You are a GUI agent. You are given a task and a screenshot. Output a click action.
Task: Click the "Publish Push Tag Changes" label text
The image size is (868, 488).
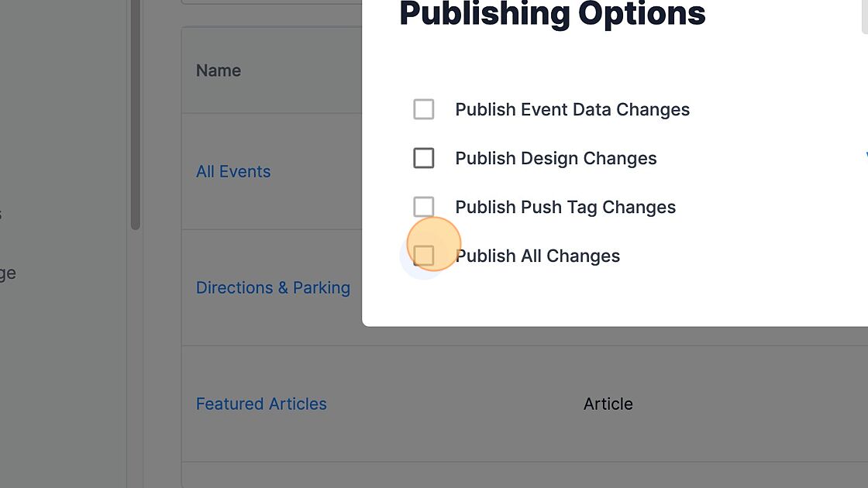point(565,207)
